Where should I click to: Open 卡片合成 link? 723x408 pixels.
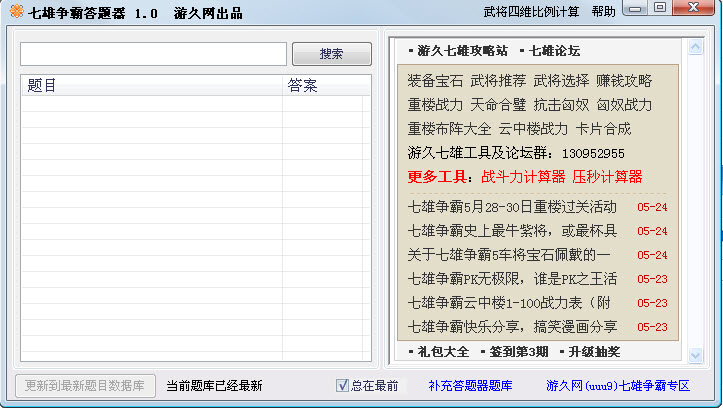(x=603, y=129)
